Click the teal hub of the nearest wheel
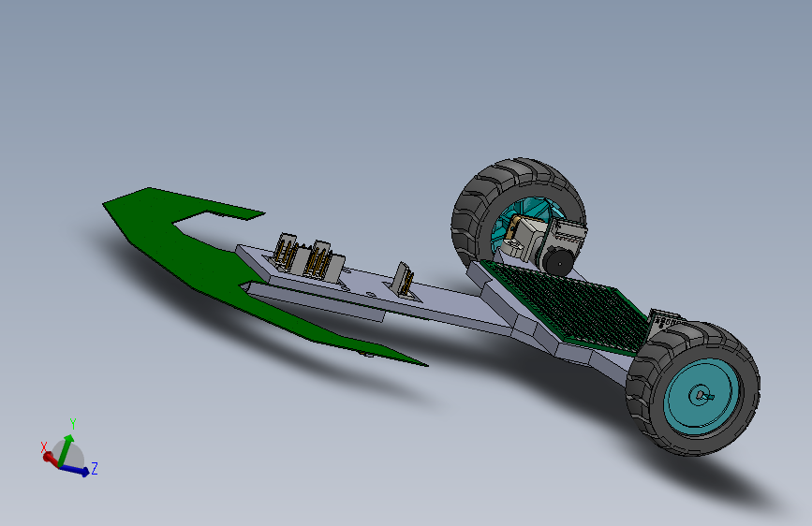 (701, 396)
